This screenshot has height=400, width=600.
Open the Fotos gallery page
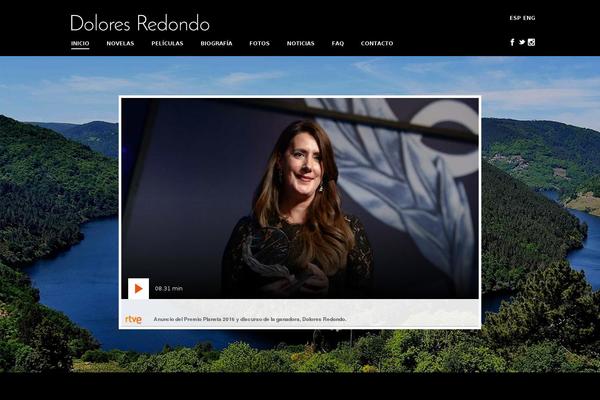259,43
